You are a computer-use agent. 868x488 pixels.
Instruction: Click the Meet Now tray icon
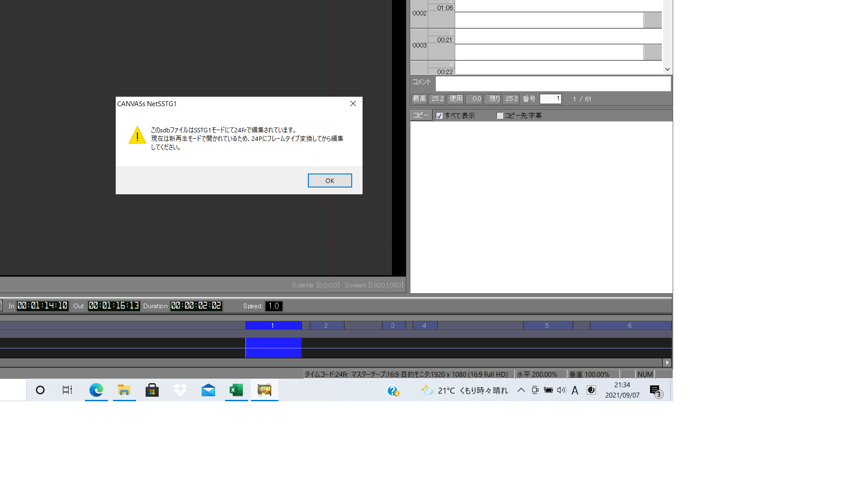tap(535, 390)
